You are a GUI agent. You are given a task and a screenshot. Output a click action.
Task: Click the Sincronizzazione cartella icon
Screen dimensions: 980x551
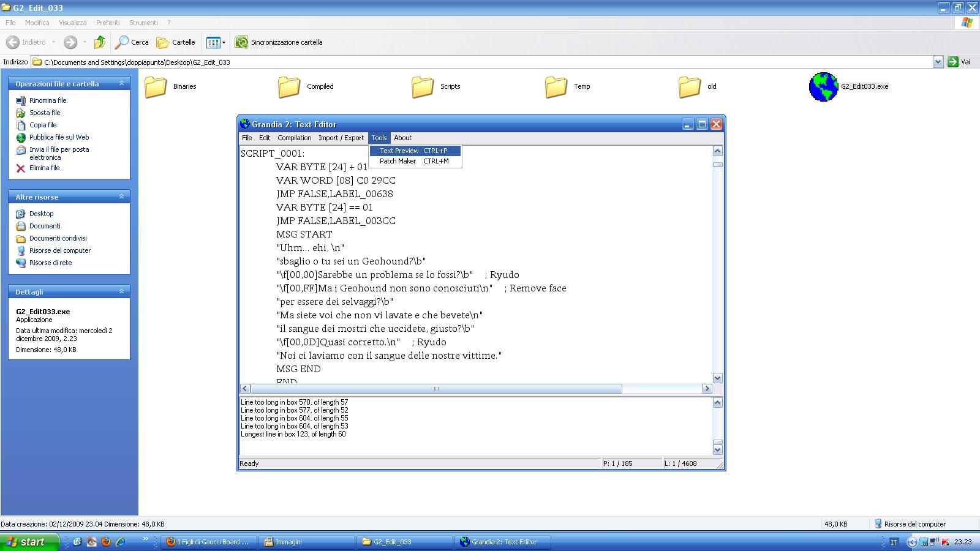[241, 42]
